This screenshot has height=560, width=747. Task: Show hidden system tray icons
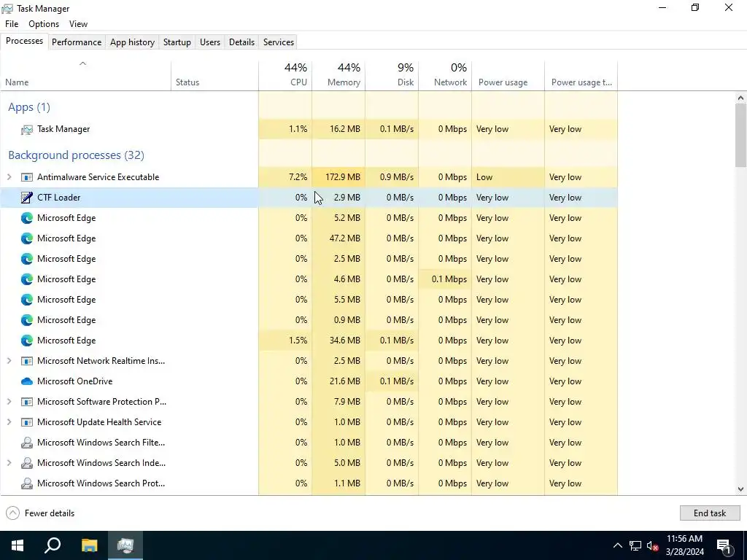coord(617,545)
